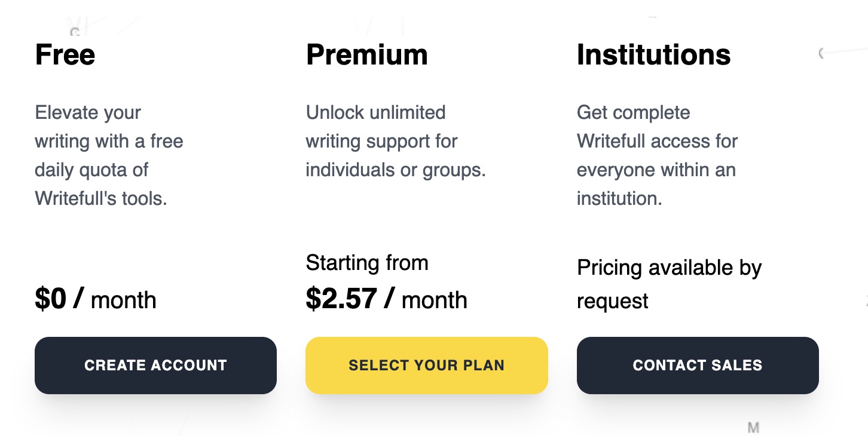868x436 pixels.
Task: Click the $0 price amount
Action: pos(51,299)
